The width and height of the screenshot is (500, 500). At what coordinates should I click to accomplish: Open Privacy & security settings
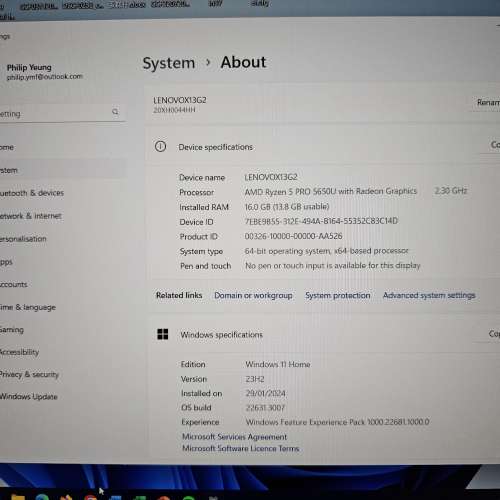(x=29, y=374)
